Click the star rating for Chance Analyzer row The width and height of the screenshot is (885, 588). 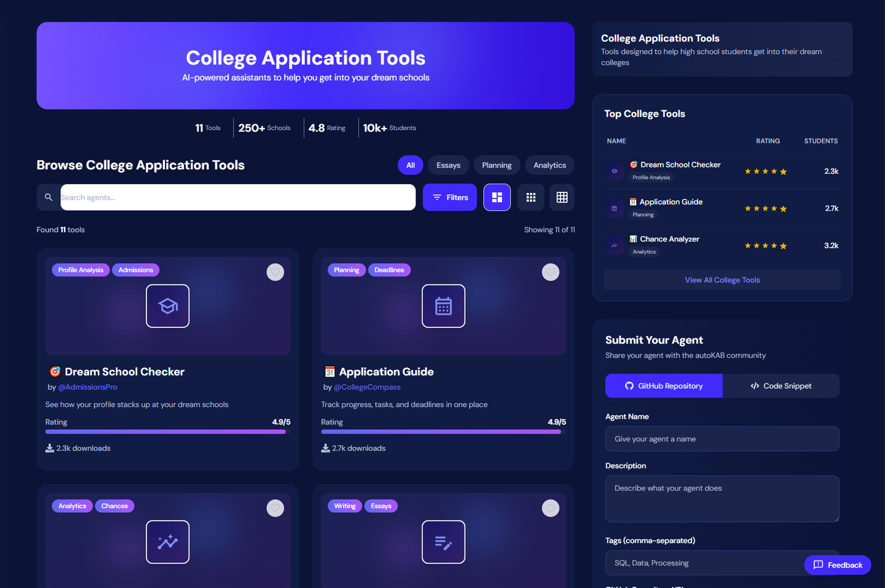(766, 246)
